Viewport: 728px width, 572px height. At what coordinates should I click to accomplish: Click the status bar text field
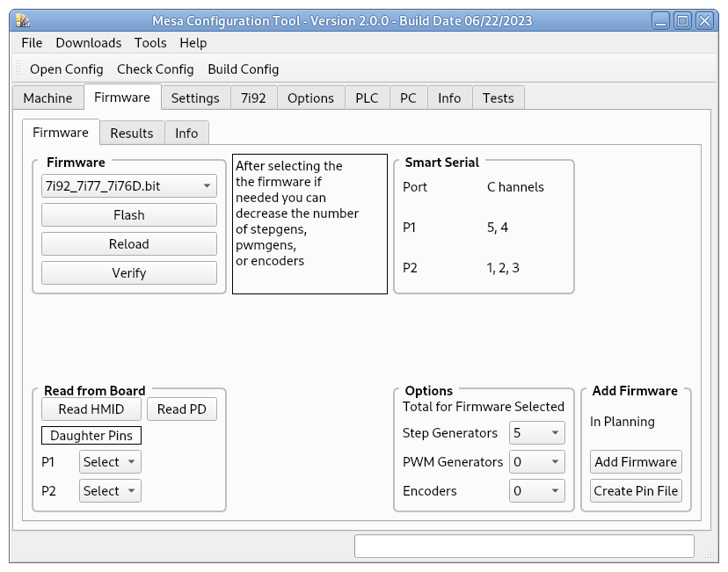[x=524, y=546]
